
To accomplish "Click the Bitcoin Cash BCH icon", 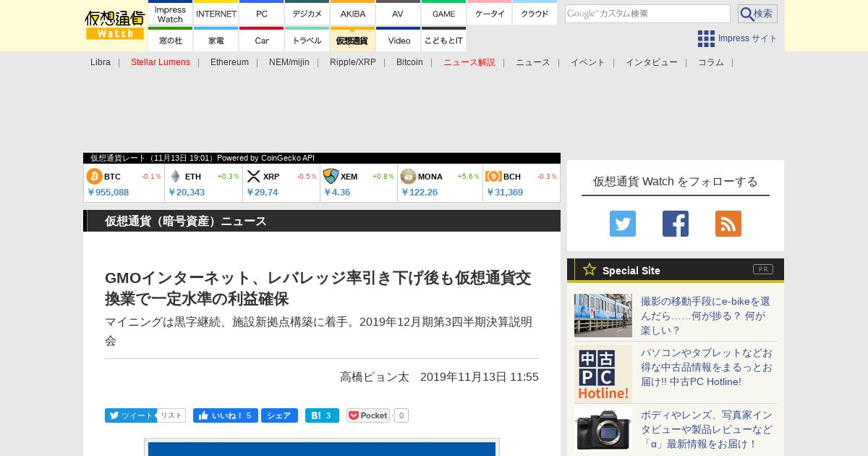I will click(x=493, y=177).
